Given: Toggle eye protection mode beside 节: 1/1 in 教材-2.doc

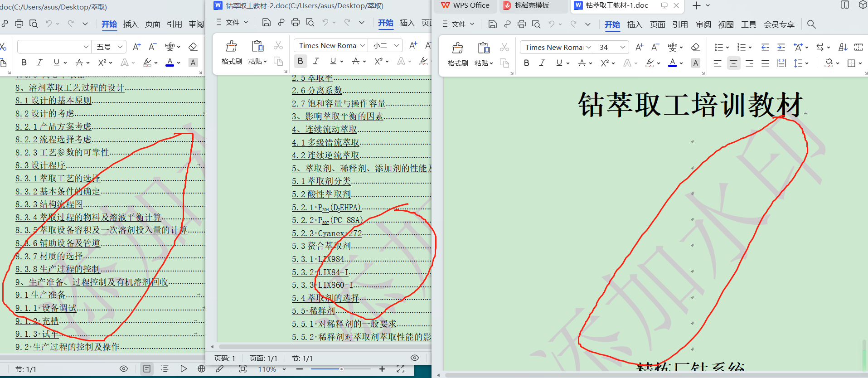Looking at the screenshot, I should click(414, 358).
